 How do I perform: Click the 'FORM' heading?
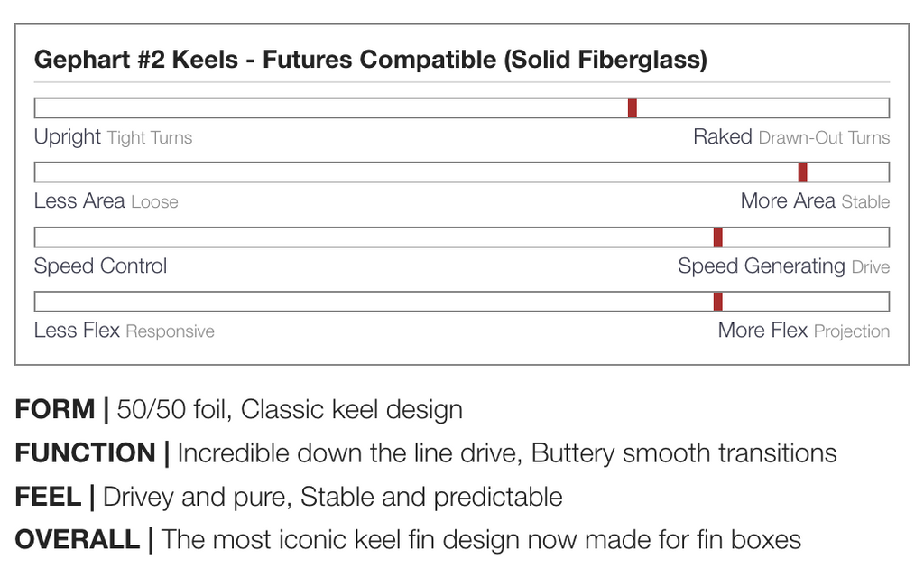click(55, 410)
